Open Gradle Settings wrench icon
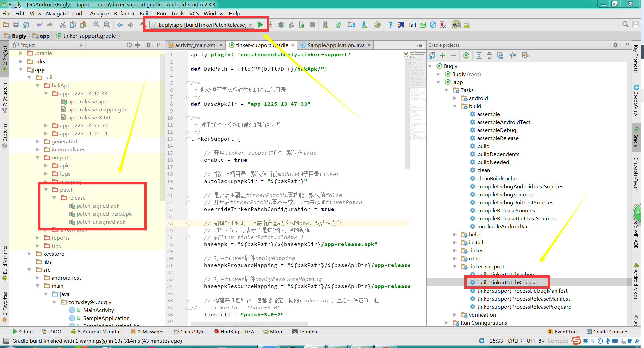This screenshot has width=644, height=348. [525, 55]
